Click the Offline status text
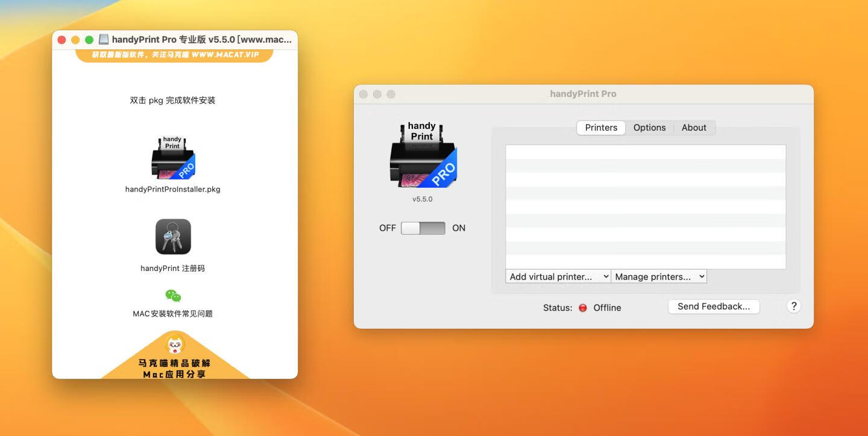The height and width of the screenshot is (436, 868). tap(607, 308)
